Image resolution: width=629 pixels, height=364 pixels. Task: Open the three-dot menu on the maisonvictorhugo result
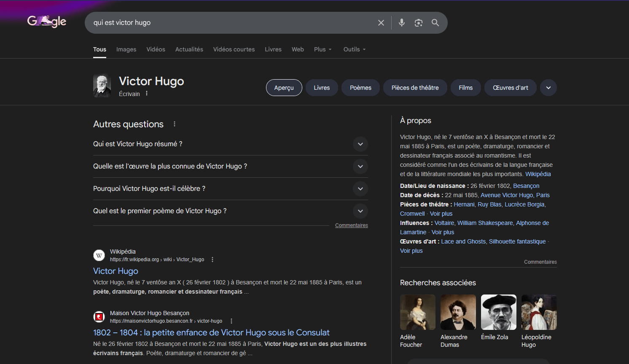point(231,321)
